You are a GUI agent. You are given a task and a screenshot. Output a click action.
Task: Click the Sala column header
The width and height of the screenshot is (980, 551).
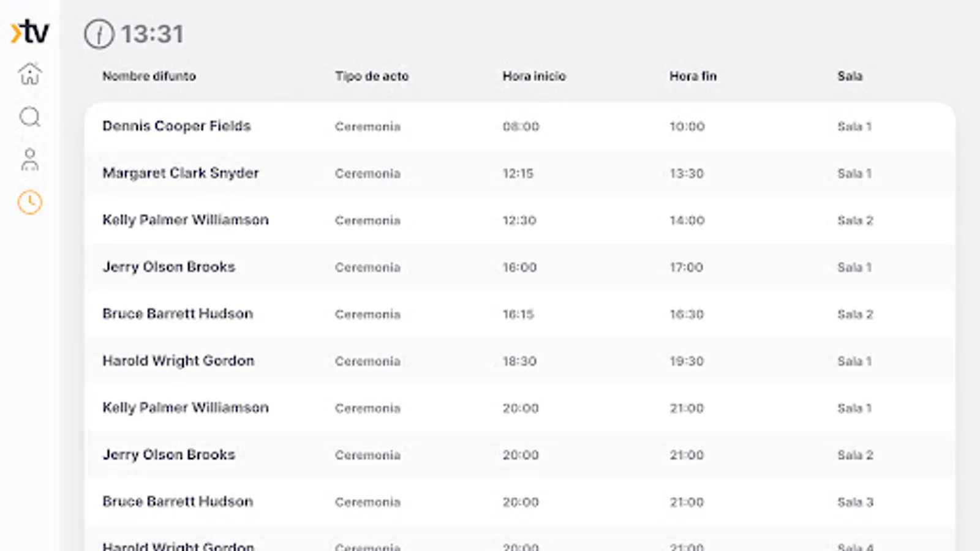pos(850,77)
